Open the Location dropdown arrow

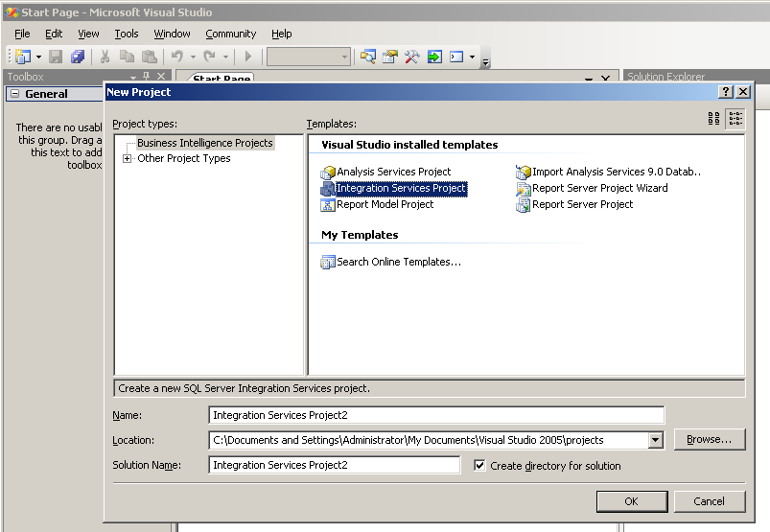pyautogui.click(x=656, y=440)
